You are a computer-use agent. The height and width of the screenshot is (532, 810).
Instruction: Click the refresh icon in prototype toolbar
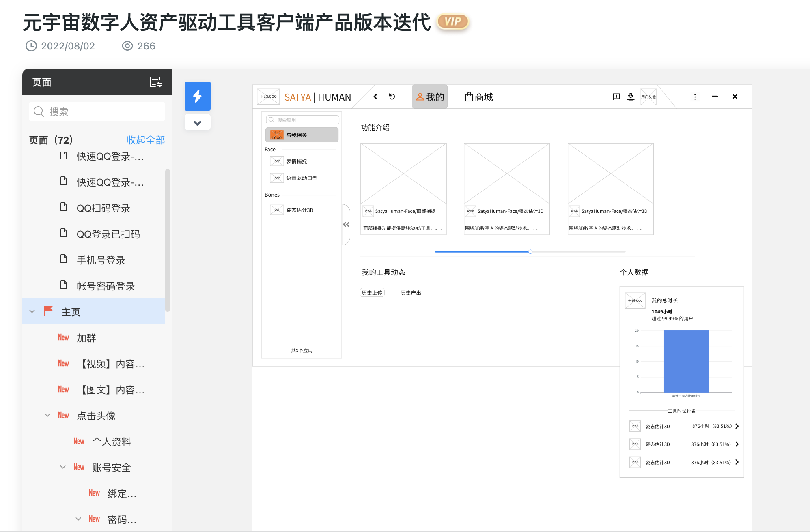coord(392,97)
